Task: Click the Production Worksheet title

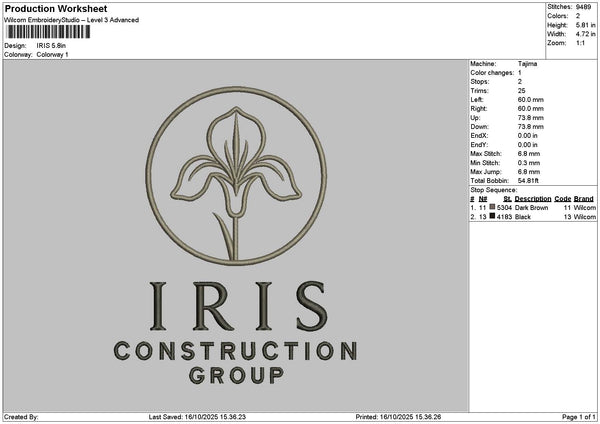Action: [56, 8]
